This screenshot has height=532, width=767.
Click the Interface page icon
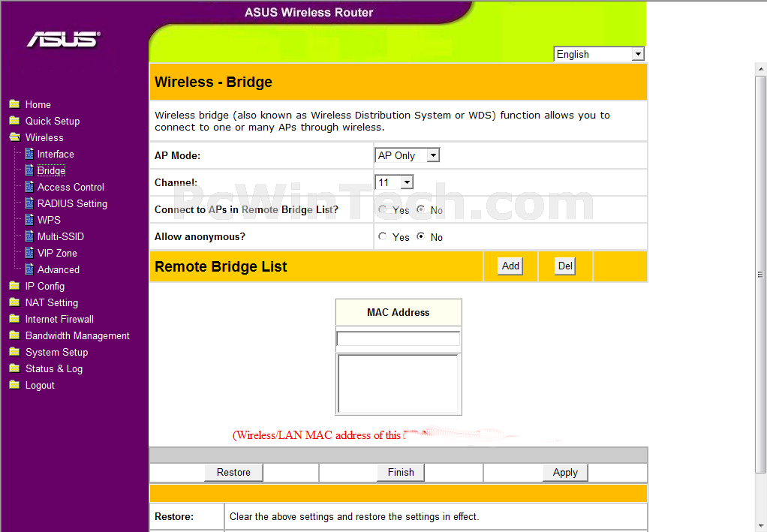click(29, 154)
